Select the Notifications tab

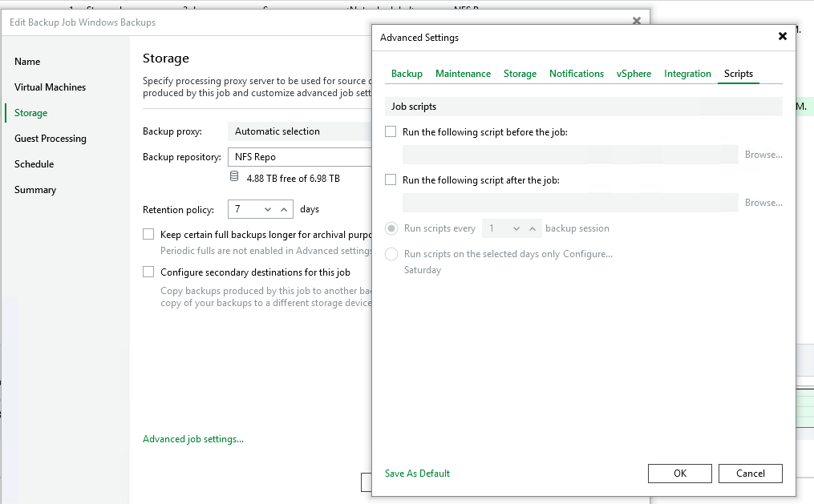[576, 74]
